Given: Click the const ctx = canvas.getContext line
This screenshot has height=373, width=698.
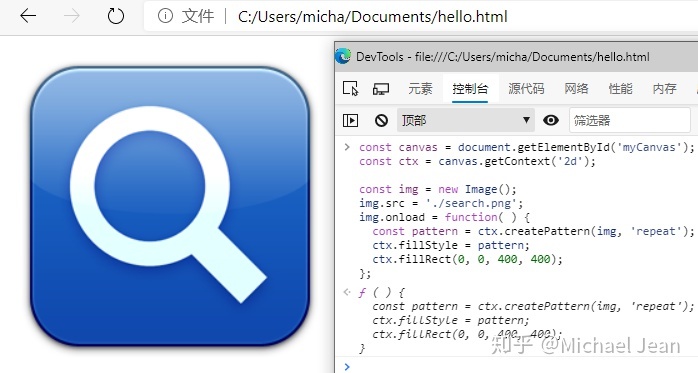Looking at the screenshot, I should tap(477, 161).
